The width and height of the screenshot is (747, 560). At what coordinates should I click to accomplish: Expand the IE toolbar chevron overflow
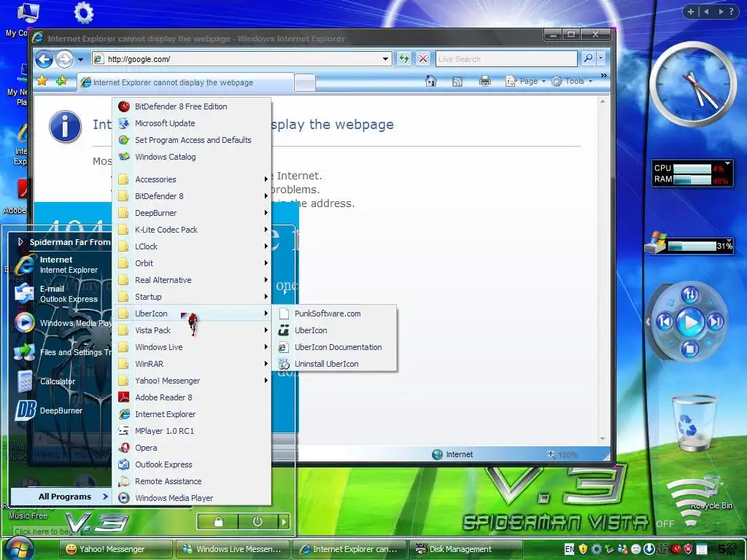pyautogui.click(x=603, y=76)
